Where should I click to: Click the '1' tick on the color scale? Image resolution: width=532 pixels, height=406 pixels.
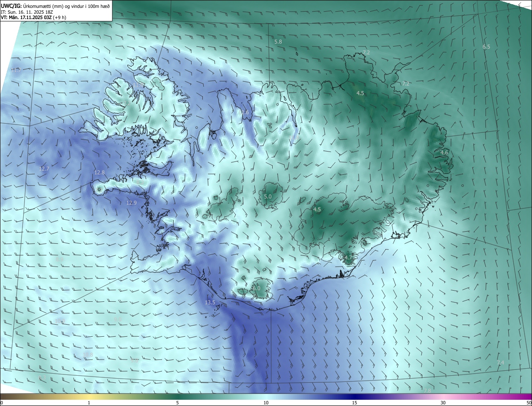[89, 403]
